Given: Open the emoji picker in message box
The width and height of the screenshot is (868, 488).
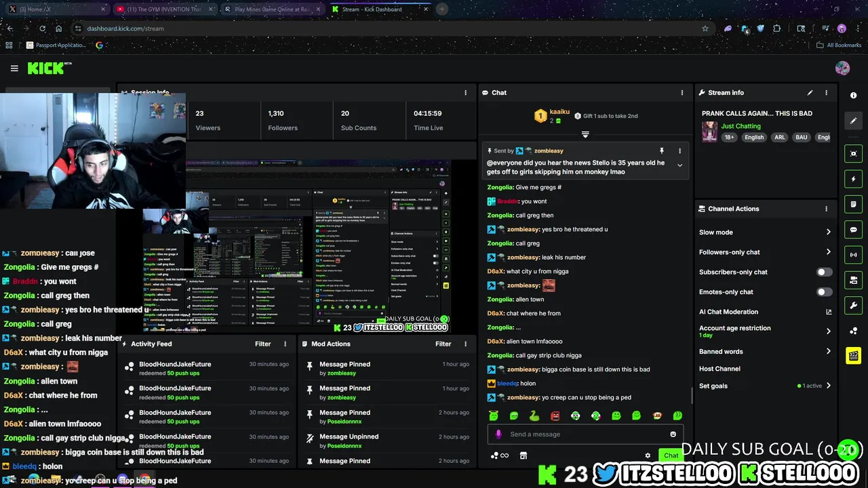Looking at the screenshot, I should [x=673, y=434].
